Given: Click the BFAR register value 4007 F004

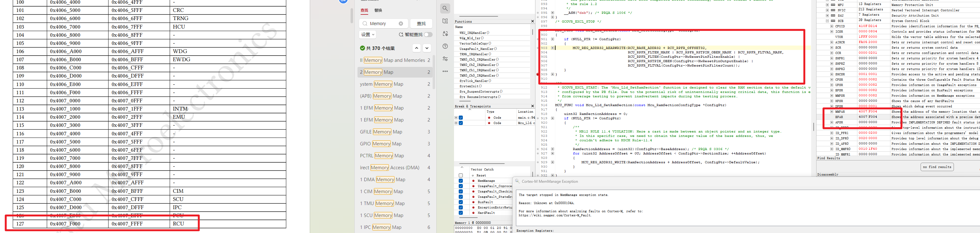Looking at the screenshot, I should tap(868, 117).
